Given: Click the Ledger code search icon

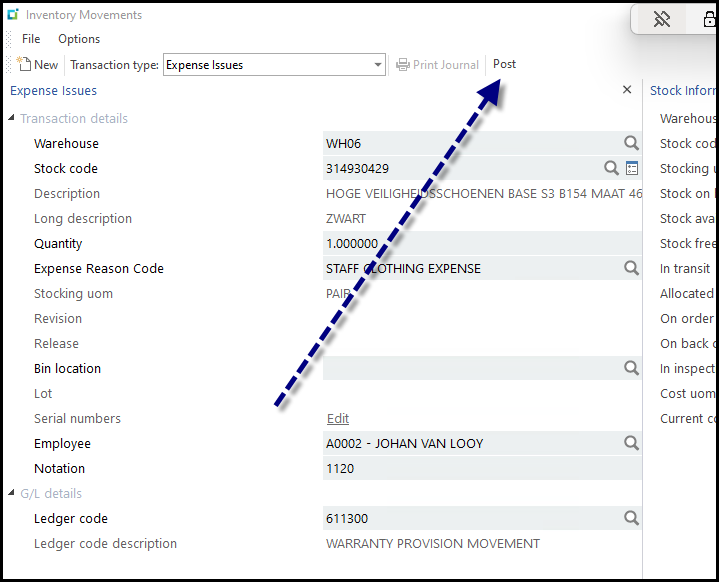Looking at the screenshot, I should click(631, 518).
